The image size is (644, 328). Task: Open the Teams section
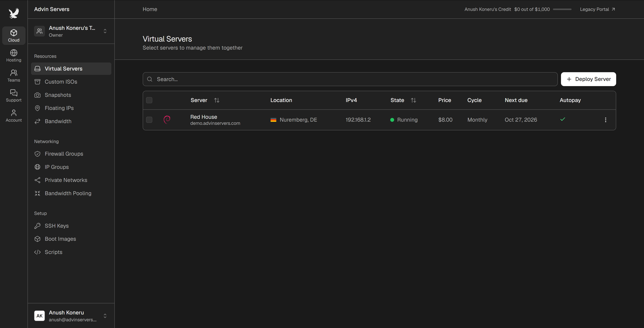click(x=14, y=76)
